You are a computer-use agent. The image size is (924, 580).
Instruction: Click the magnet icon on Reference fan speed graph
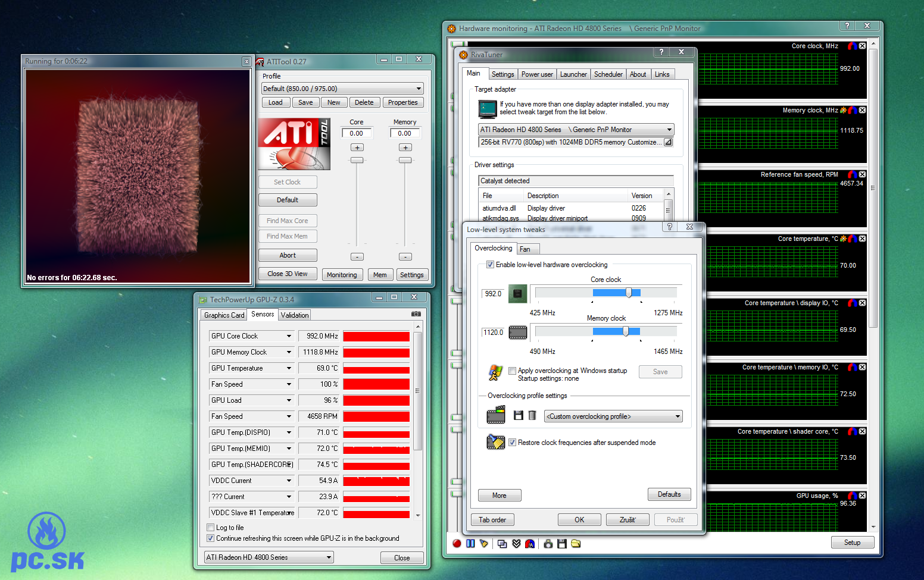pyautogui.click(x=853, y=174)
